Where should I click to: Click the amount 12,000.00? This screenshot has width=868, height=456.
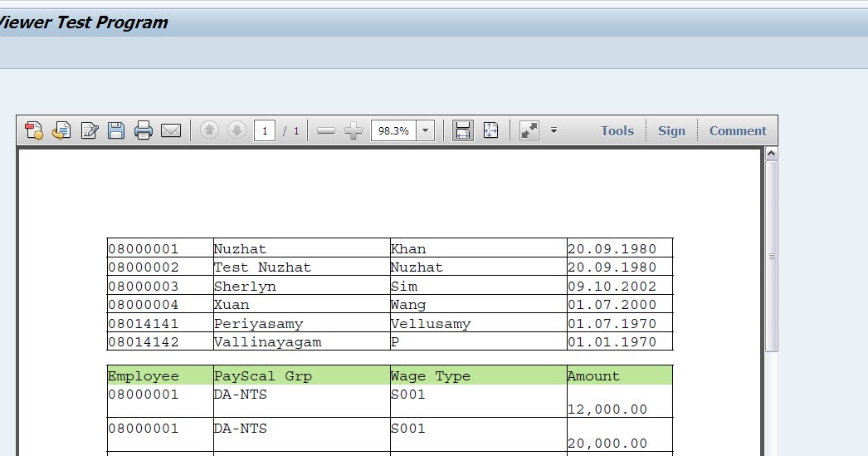[607, 409]
